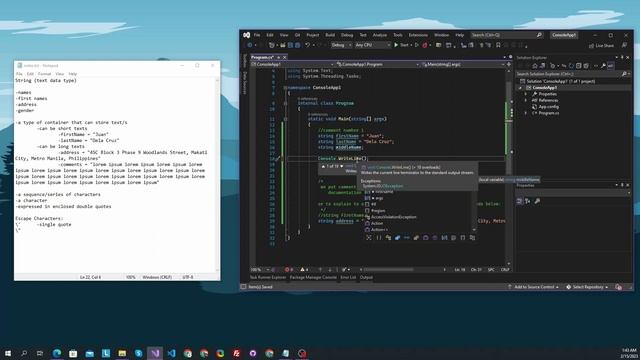The height and width of the screenshot is (360, 640).
Task: Toggle preview selected items in Solution Explorer toolbar
Action: [611, 66]
